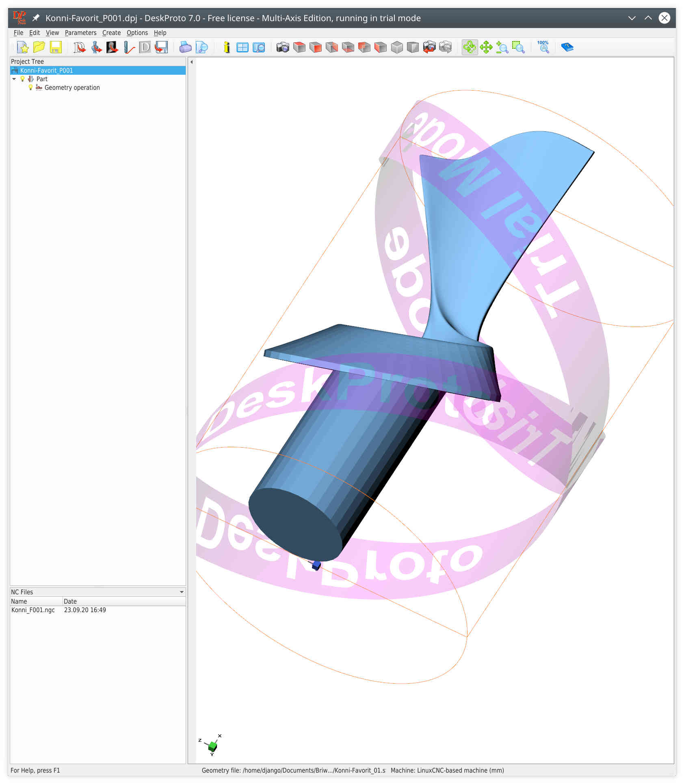Screen dimensions: 684x784
Task: Click the pin icon in the title bar
Action: 36,18
